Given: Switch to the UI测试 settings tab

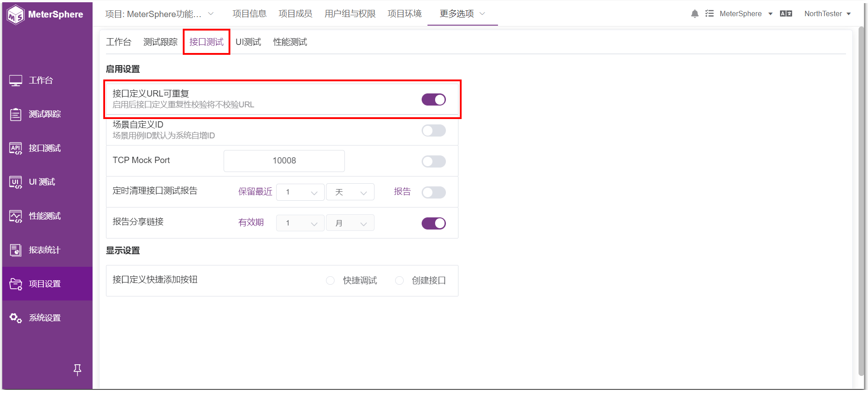Looking at the screenshot, I should click(x=248, y=42).
